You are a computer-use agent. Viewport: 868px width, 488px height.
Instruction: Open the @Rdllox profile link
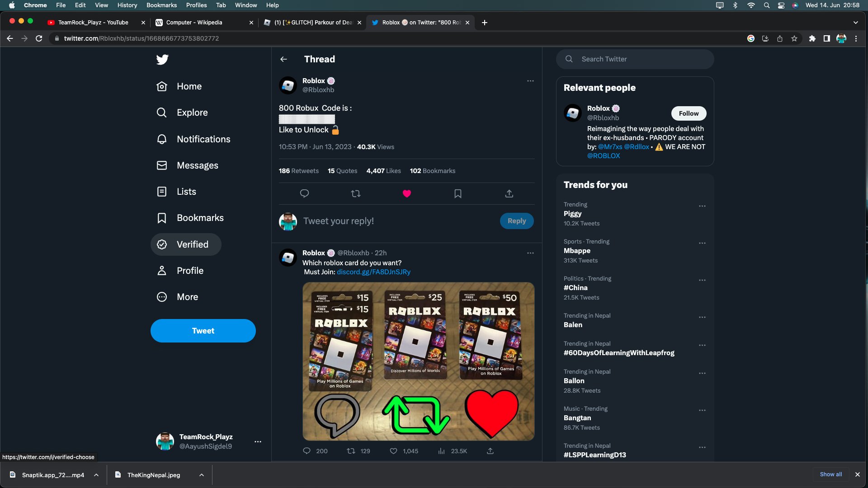click(x=637, y=147)
